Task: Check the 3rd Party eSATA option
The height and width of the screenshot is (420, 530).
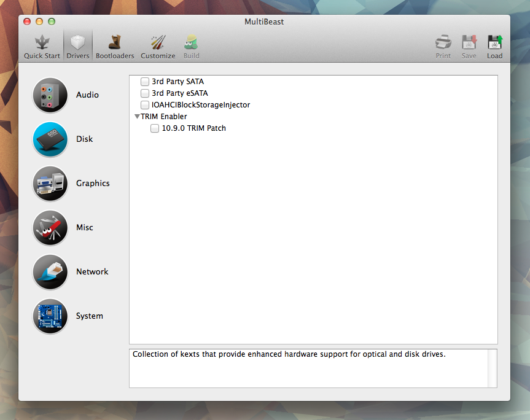Action: [144, 93]
